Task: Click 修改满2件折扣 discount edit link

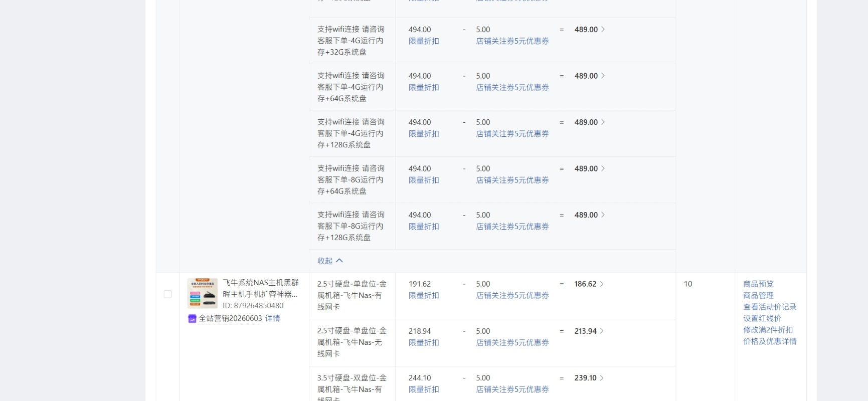Action: 768,330
